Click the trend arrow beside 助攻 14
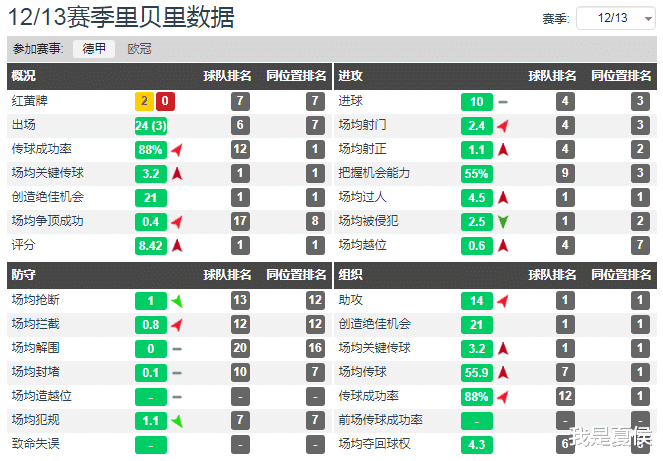The width and height of the screenshot is (663, 461). click(503, 300)
